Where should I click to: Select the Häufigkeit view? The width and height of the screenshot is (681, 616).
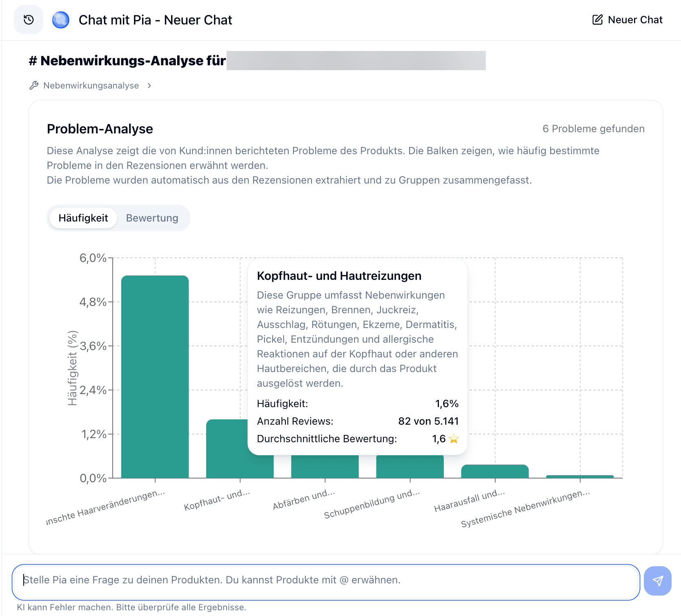click(x=83, y=218)
